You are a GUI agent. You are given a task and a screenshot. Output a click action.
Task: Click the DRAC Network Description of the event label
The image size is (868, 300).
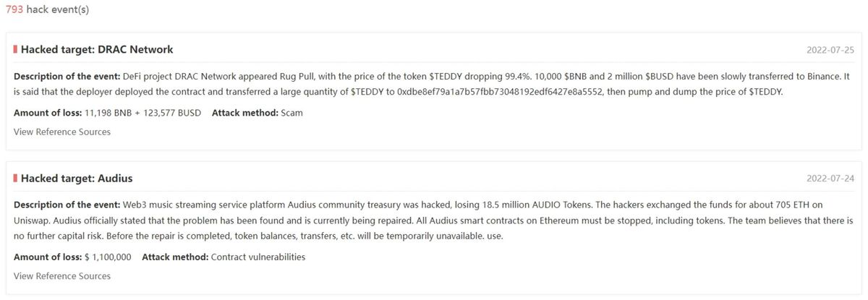pos(67,76)
